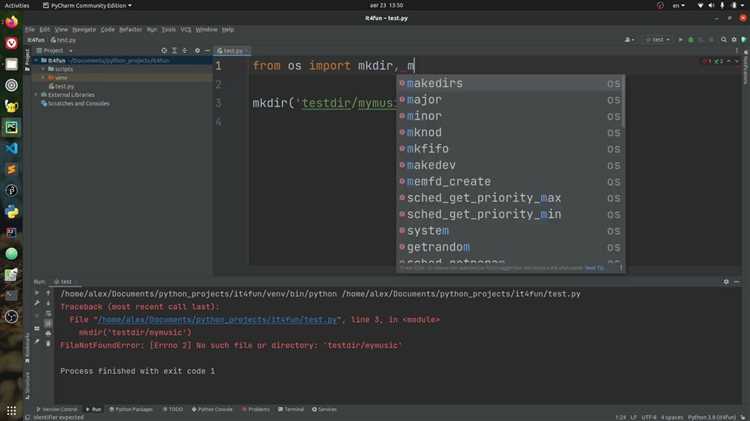Click the Run play button in toolbar
The width and height of the screenshot is (750, 421).
click(x=680, y=40)
